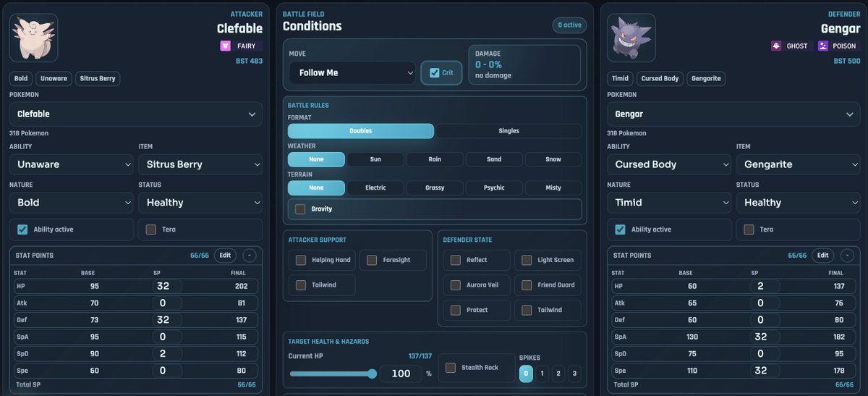Click Edit in Clefable's stat points
The image size is (868, 396).
(x=225, y=256)
